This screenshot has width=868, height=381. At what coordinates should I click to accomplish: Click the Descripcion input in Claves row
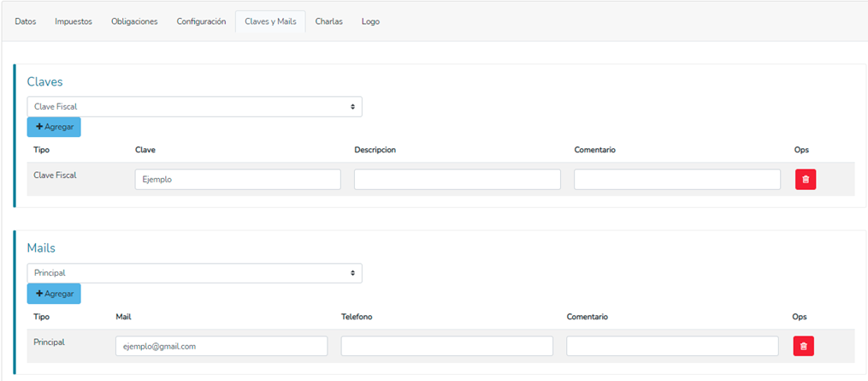tap(457, 179)
